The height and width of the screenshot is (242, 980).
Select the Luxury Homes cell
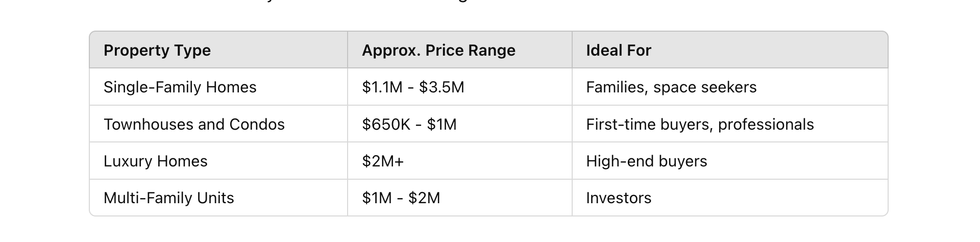218,161
